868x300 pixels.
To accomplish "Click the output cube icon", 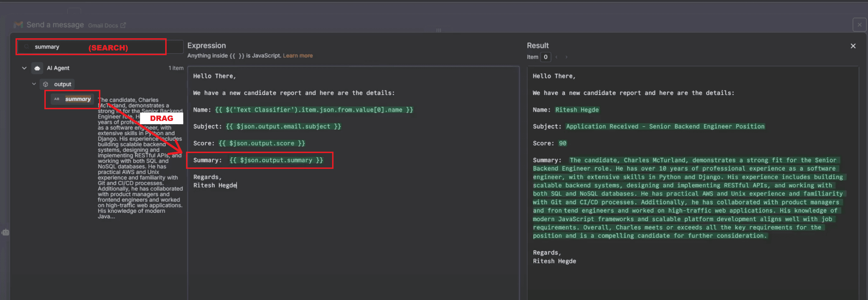I will pyautogui.click(x=46, y=84).
